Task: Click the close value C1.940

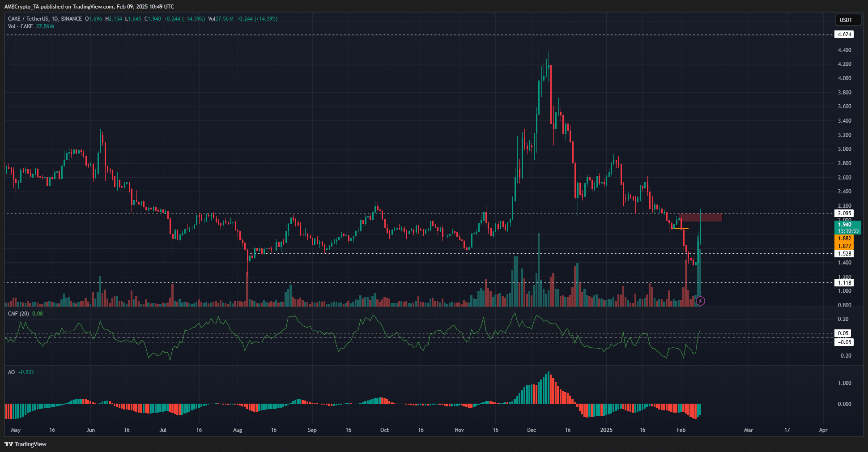Action: pyautogui.click(x=153, y=19)
